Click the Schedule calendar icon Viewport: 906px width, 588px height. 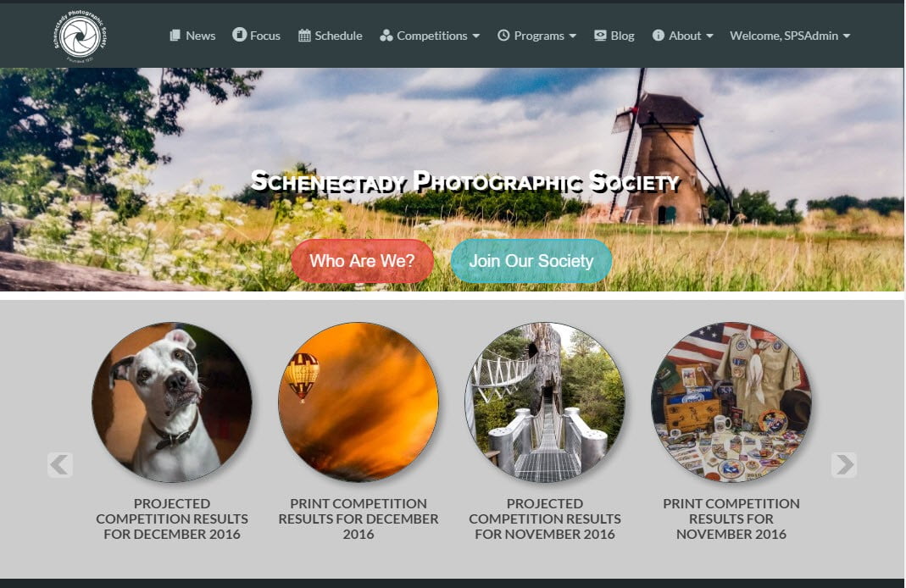tap(304, 36)
